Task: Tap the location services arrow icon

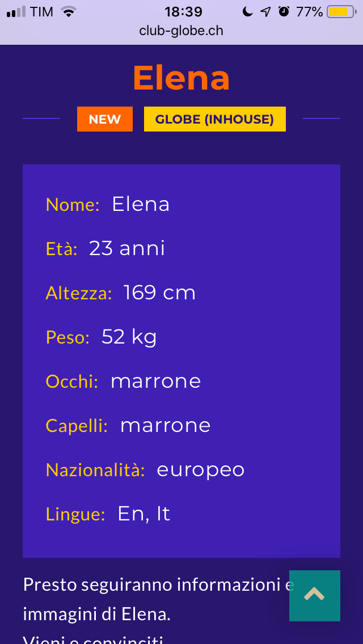Action: [265, 12]
